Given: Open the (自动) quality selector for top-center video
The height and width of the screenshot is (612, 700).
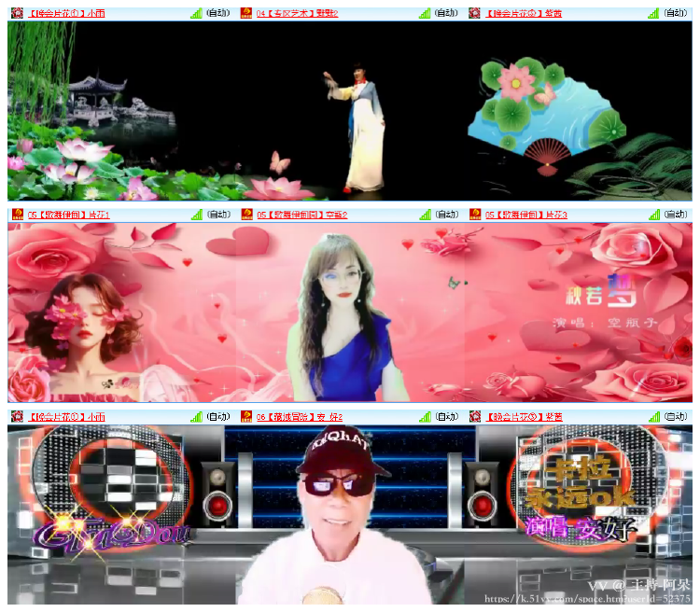Looking at the screenshot, I should tap(447, 13).
